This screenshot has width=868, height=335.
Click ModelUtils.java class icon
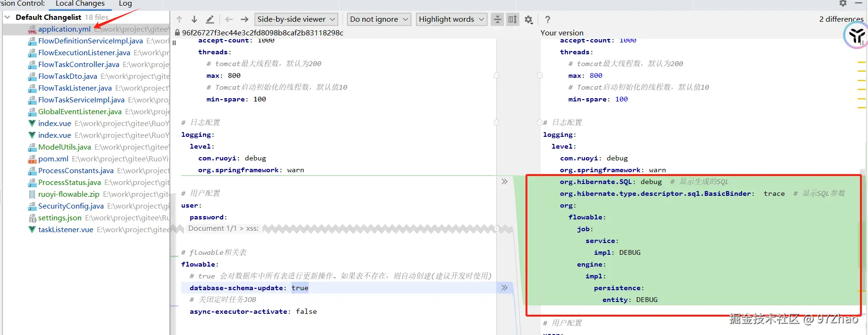tap(32, 147)
